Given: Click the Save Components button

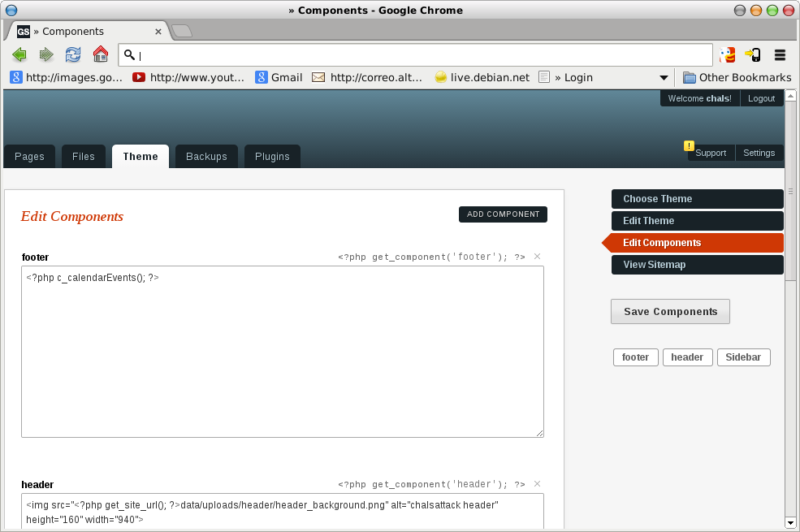Looking at the screenshot, I should coord(670,312).
